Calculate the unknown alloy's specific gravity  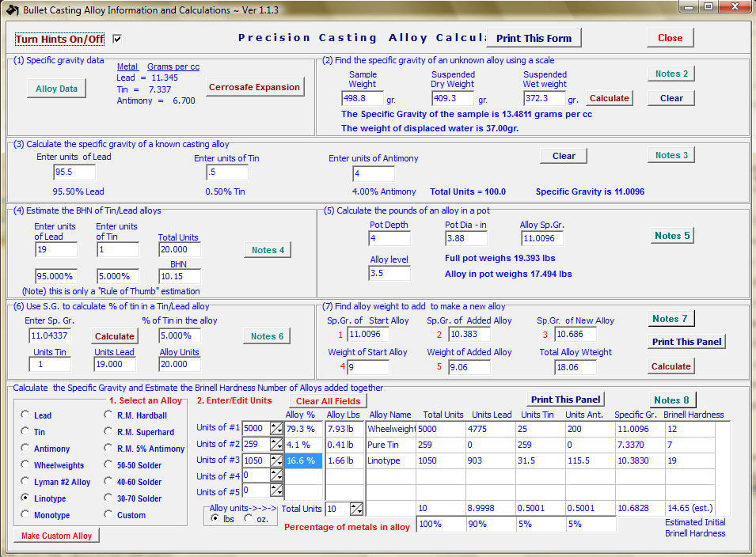click(x=610, y=98)
